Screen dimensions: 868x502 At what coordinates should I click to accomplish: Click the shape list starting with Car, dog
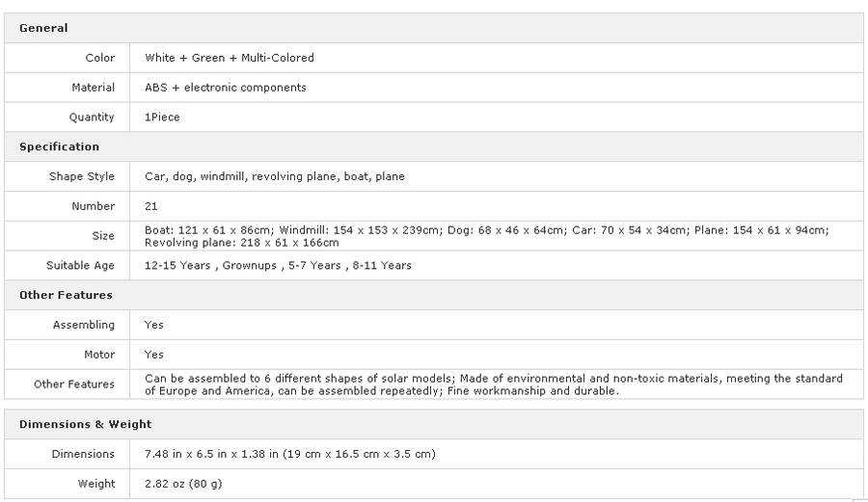pos(275,176)
